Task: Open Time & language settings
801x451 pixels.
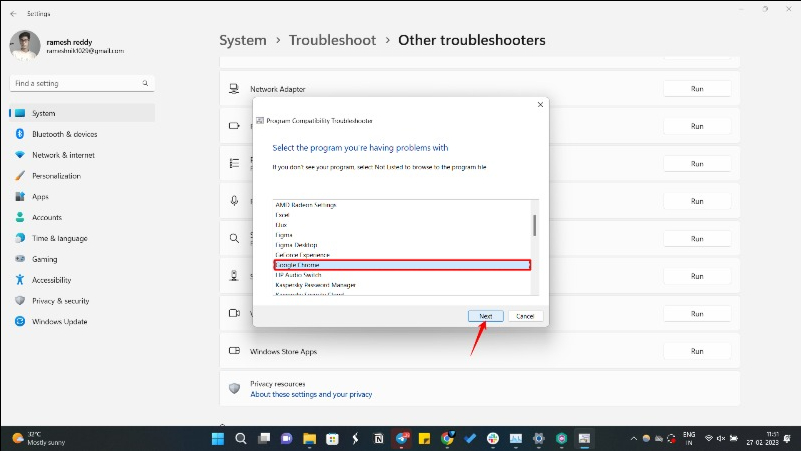Action: [x=59, y=238]
